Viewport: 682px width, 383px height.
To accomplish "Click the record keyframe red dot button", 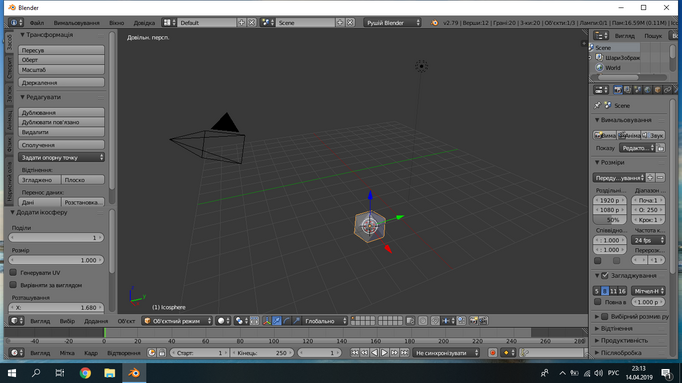I will click(493, 353).
